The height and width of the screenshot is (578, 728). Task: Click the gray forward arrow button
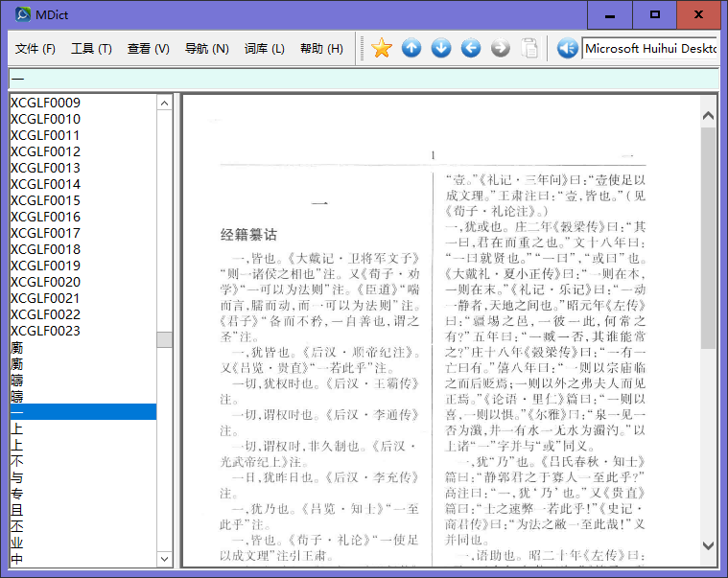tap(500, 48)
